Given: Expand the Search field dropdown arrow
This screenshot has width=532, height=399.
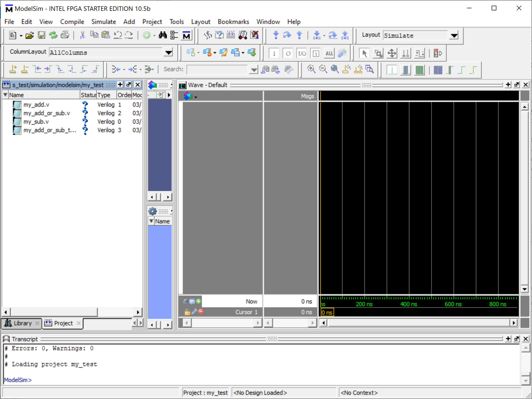Looking at the screenshot, I should click(253, 70).
